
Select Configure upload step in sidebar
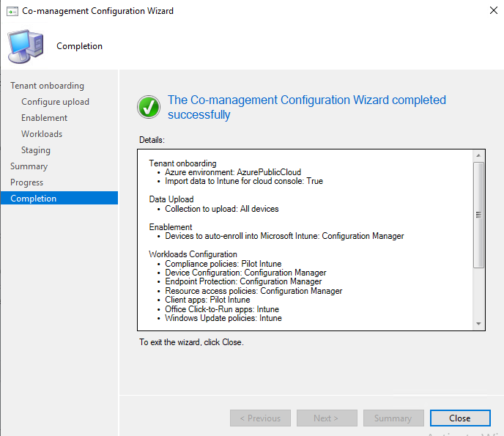(55, 102)
